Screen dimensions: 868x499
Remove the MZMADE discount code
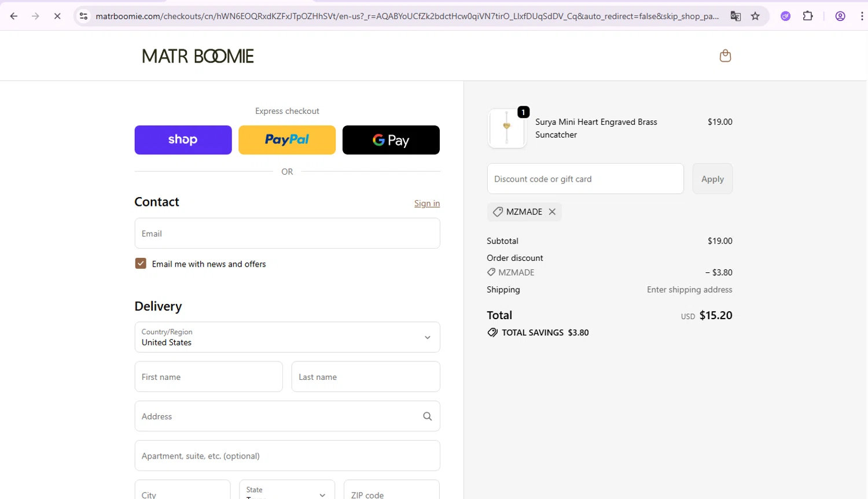[552, 212]
